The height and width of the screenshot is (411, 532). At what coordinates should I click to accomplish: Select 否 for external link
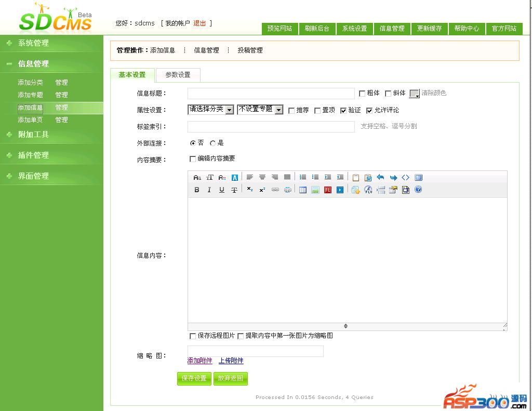(193, 143)
